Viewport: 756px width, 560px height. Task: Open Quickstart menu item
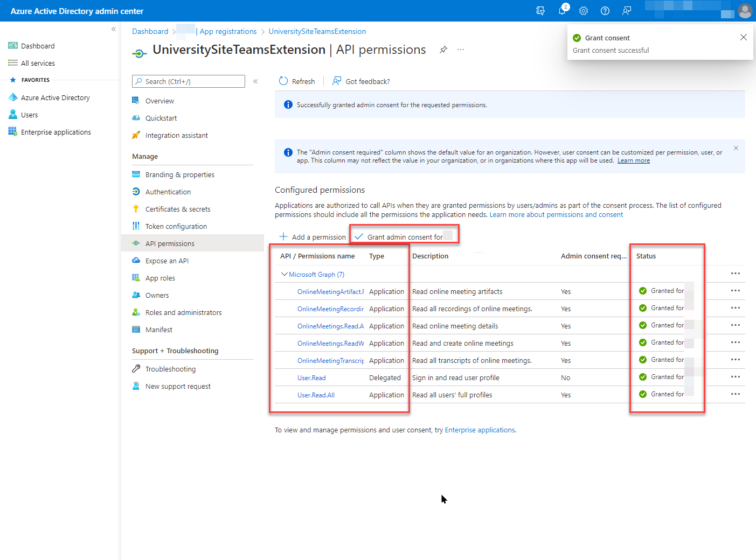(155, 118)
